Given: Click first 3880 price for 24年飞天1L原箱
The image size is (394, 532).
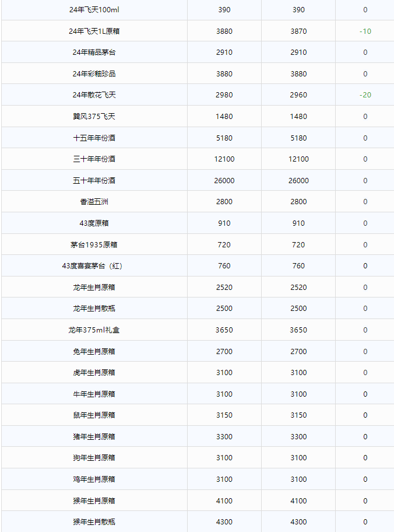Looking at the screenshot, I should point(224,32).
